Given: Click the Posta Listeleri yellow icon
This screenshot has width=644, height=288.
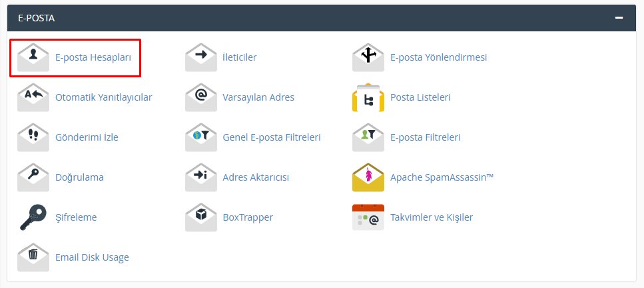Looking at the screenshot, I should pos(368,97).
